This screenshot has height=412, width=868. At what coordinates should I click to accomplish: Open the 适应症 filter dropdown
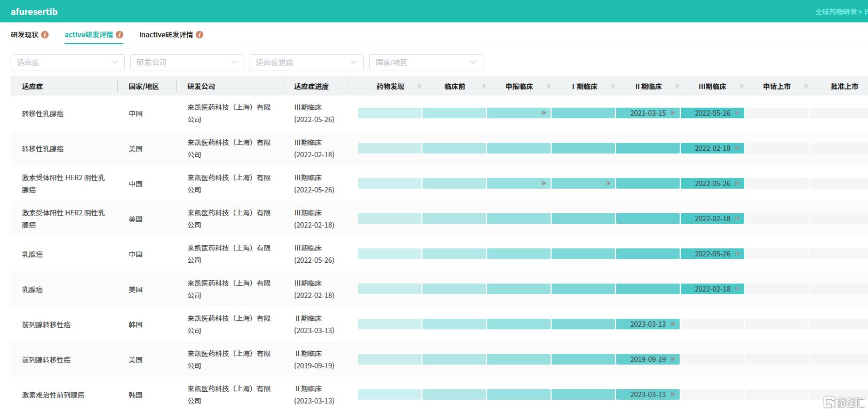[x=68, y=62]
